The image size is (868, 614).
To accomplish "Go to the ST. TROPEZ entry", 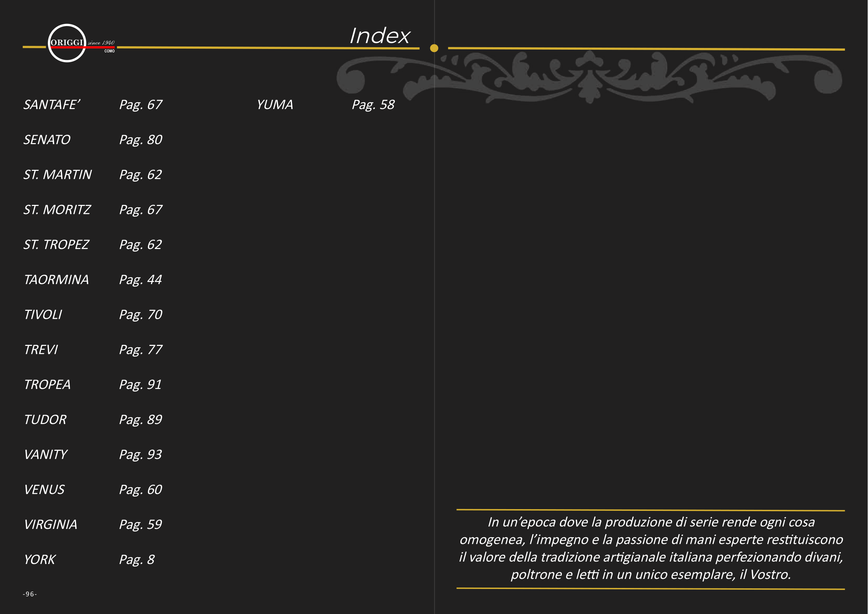I will click(56, 244).
